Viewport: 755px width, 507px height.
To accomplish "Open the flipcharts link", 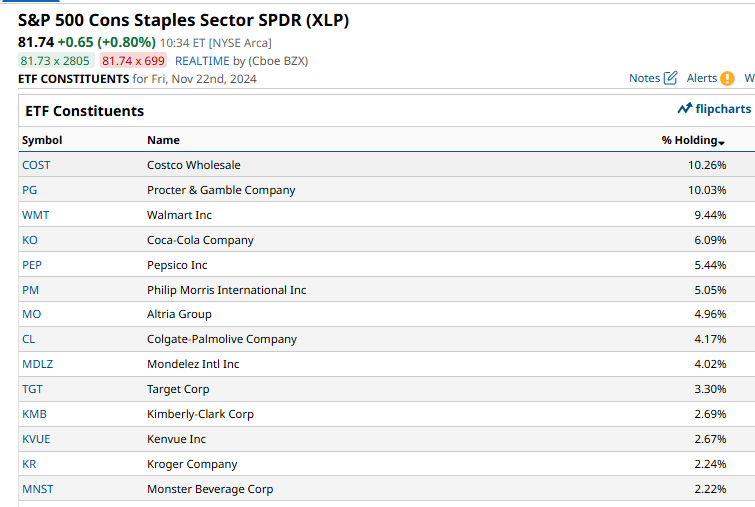I will tap(723, 109).
